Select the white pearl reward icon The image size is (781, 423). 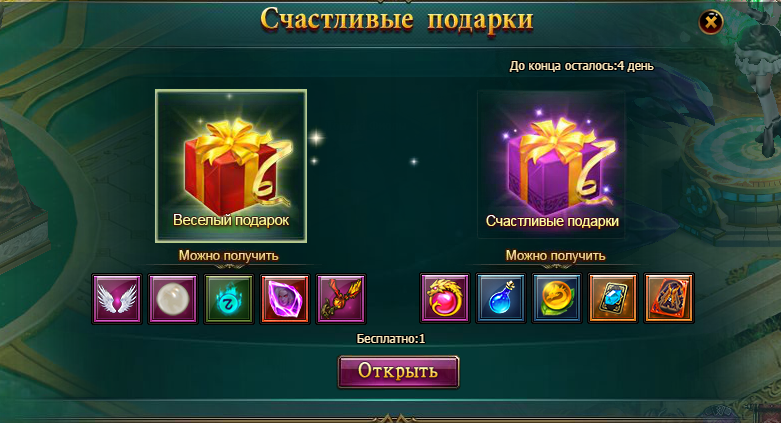tap(173, 299)
